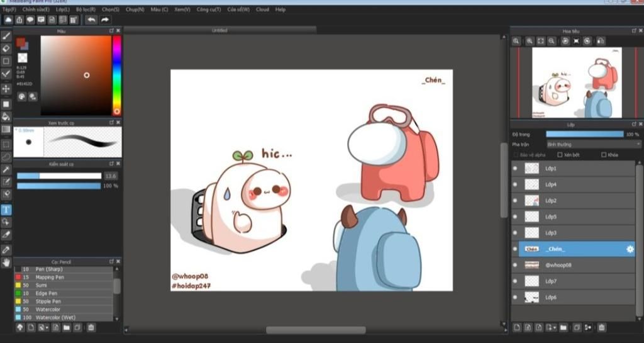The height and width of the screenshot is (343, 644).
Task: Open the Lớp(L) menu
Action: click(x=62, y=9)
